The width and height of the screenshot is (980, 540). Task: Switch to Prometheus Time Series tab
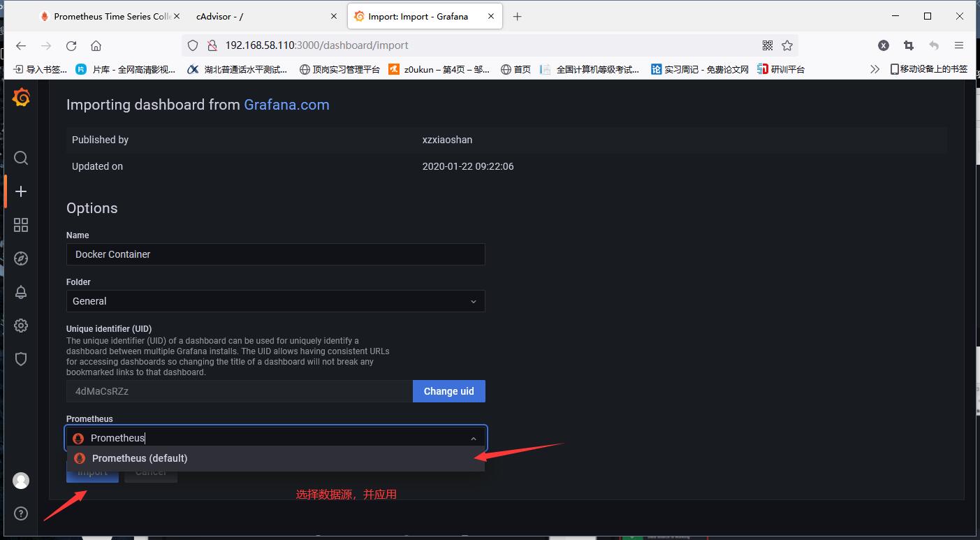coord(108,17)
